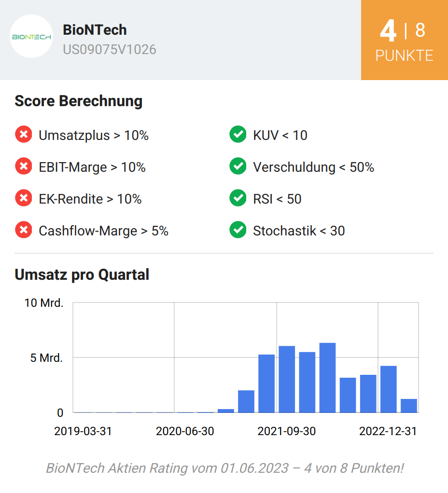Click the tallest revenue bar in the chart

click(327, 378)
